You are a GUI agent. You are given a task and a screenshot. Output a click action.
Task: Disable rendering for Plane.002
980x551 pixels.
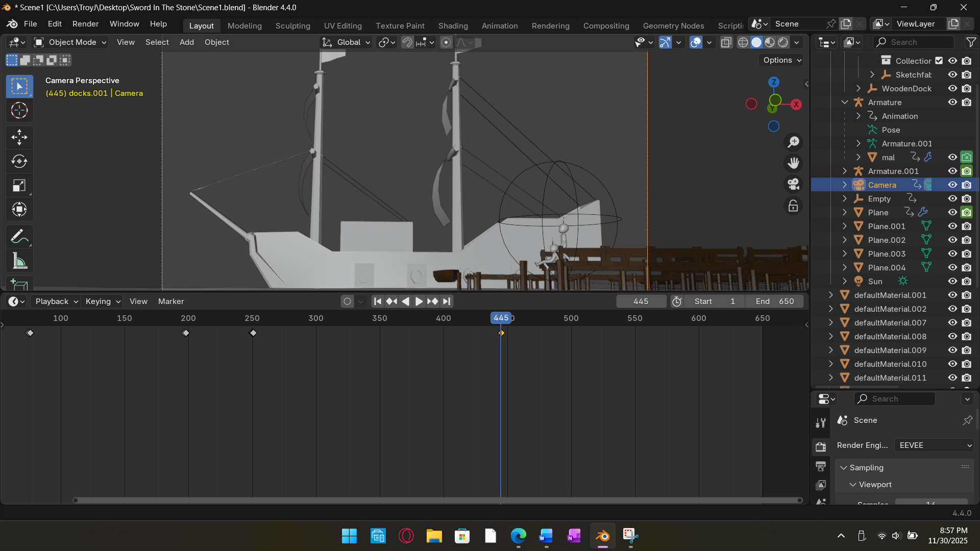click(x=967, y=240)
